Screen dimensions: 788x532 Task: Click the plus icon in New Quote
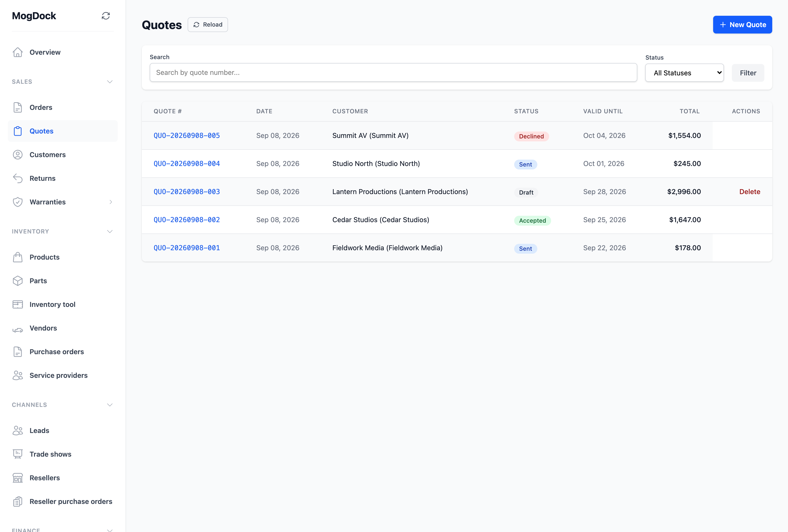click(723, 25)
